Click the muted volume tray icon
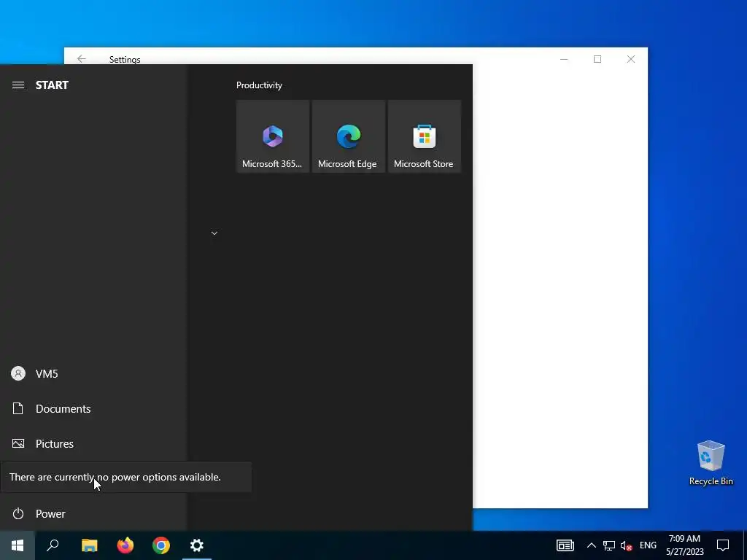The height and width of the screenshot is (560, 747). pos(626,545)
